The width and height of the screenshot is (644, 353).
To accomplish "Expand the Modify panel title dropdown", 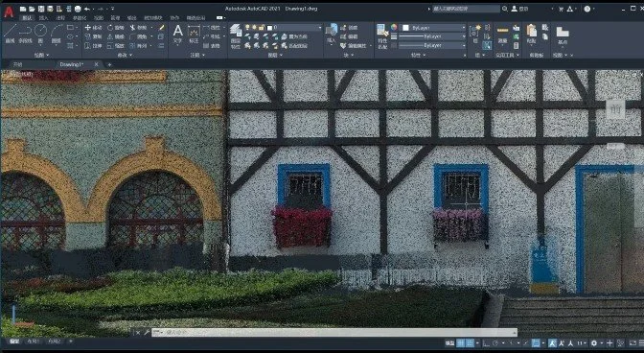I will point(126,55).
